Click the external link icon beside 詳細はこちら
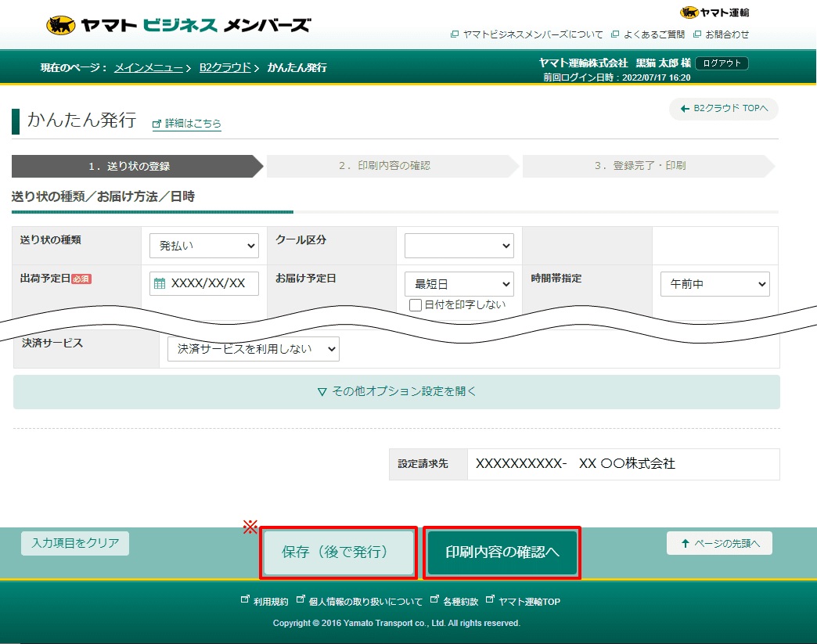The image size is (817, 644). pyautogui.click(x=157, y=124)
